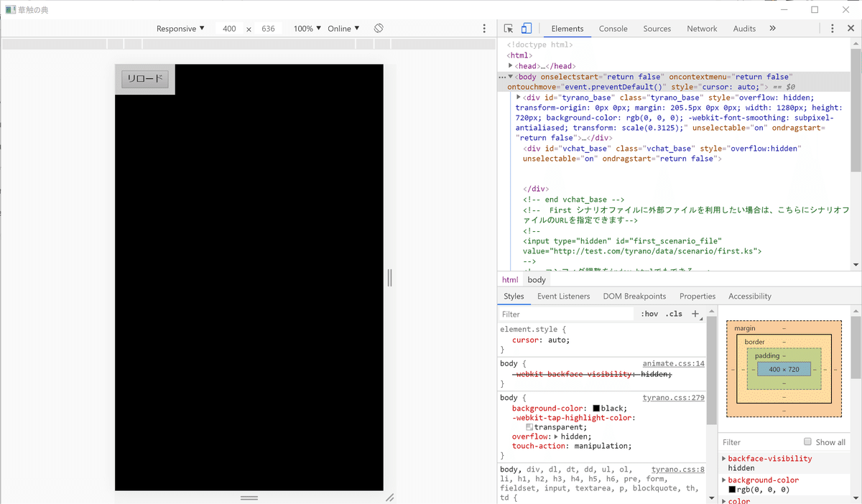
Task: Click the html breadcrumb
Action: (x=510, y=279)
